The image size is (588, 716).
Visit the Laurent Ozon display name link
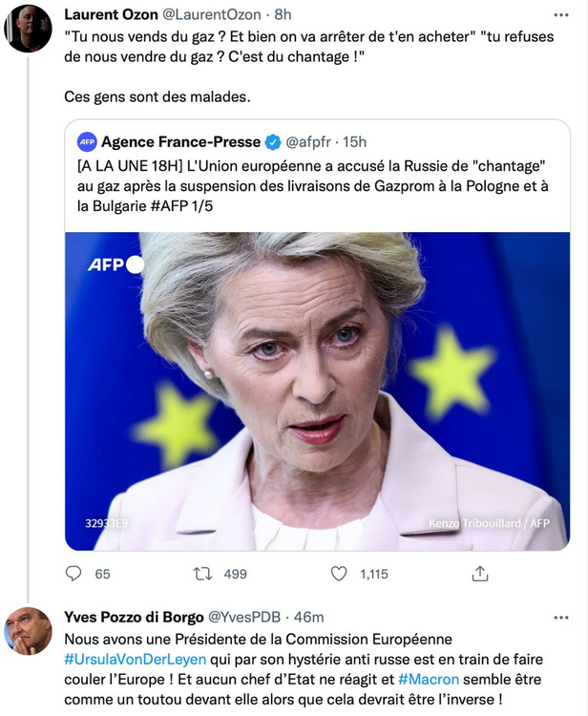point(118,15)
